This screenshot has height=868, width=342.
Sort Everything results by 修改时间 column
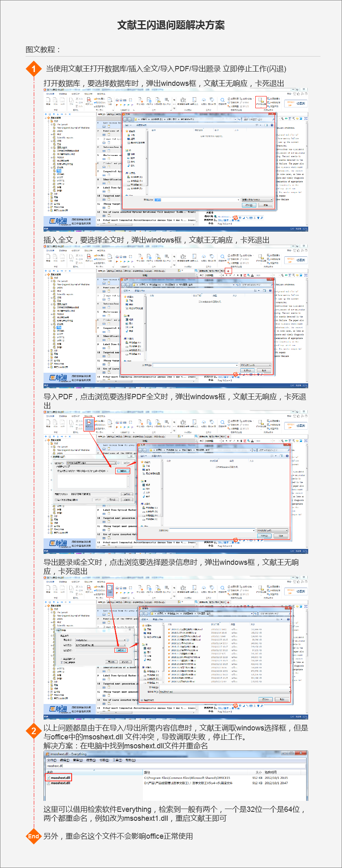point(271,772)
